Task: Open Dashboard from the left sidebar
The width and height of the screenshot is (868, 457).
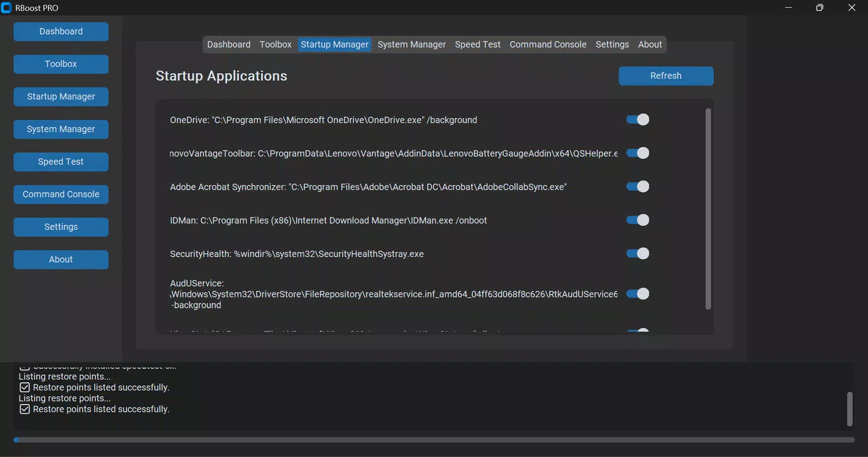Action: [61, 31]
